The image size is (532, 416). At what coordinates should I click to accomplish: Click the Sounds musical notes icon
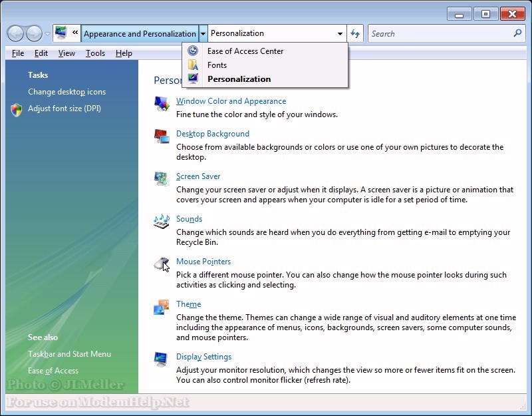[x=162, y=221]
